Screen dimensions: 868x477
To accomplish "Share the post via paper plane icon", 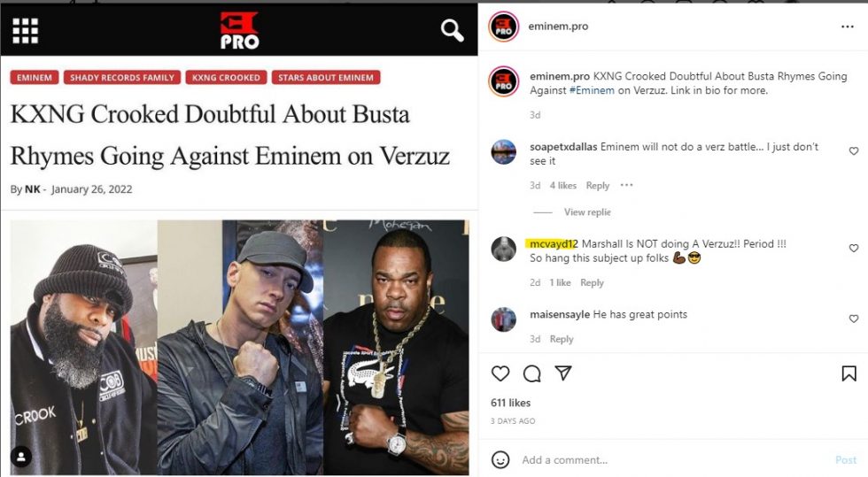I will [563, 373].
